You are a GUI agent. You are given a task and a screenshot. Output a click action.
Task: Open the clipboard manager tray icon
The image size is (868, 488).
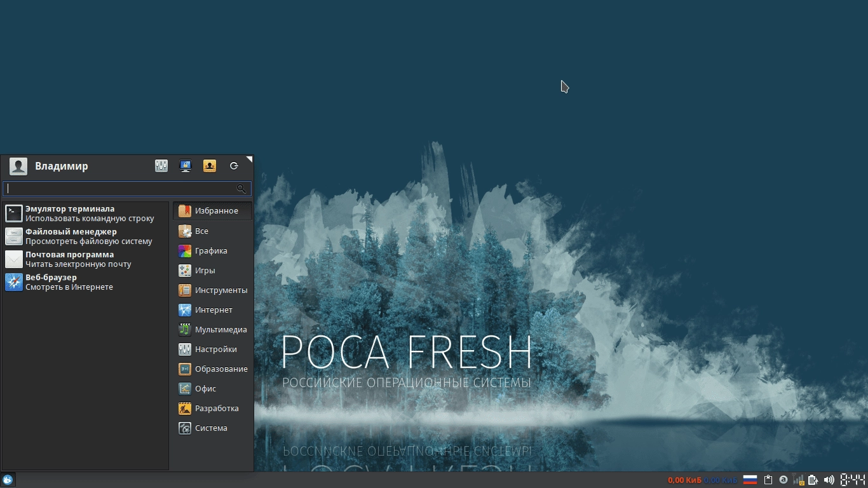pos(768,480)
